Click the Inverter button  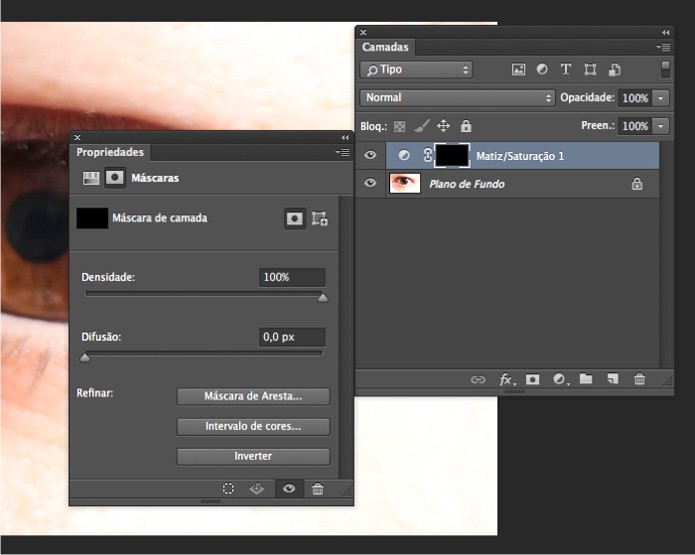(253, 456)
